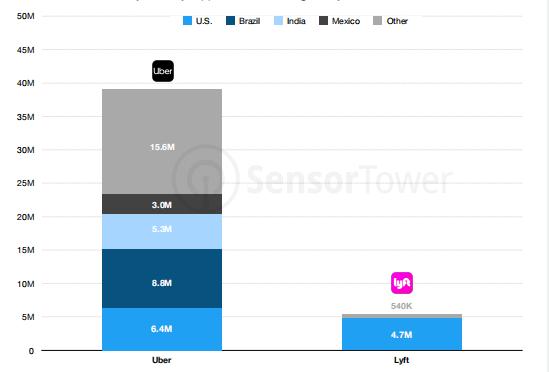The image size is (549, 372).
Task: Select Lyft's 4.7M U.S. bar segment
Action: click(x=402, y=334)
